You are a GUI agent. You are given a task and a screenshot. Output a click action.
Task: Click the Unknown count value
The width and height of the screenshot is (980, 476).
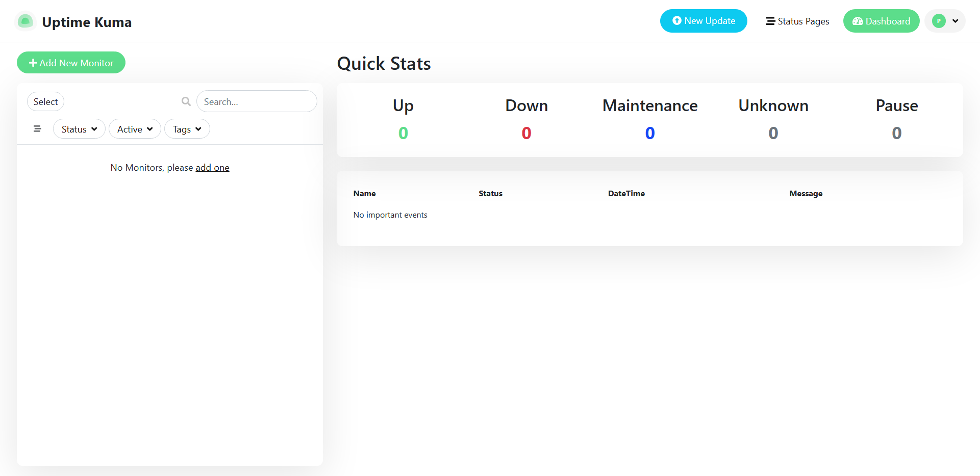pyautogui.click(x=773, y=133)
